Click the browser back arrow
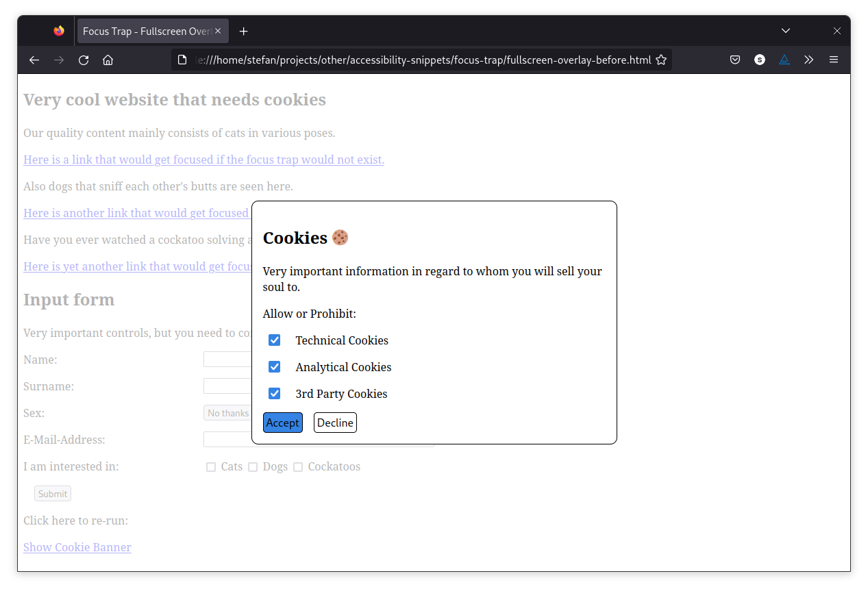 (x=34, y=60)
